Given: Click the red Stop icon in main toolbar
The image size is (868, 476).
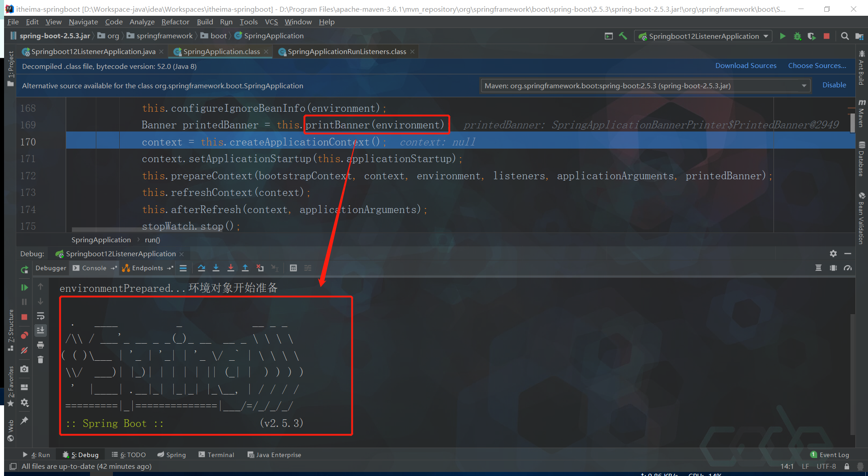Looking at the screenshot, I should point(827,36).
